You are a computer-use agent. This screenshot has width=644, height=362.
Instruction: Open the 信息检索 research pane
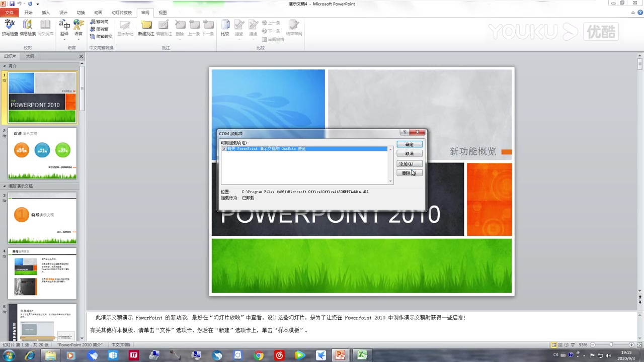point(27,28)
